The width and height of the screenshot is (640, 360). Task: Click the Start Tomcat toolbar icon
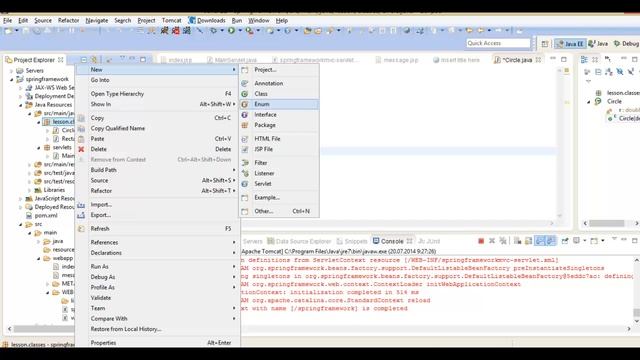click(164, 31)
